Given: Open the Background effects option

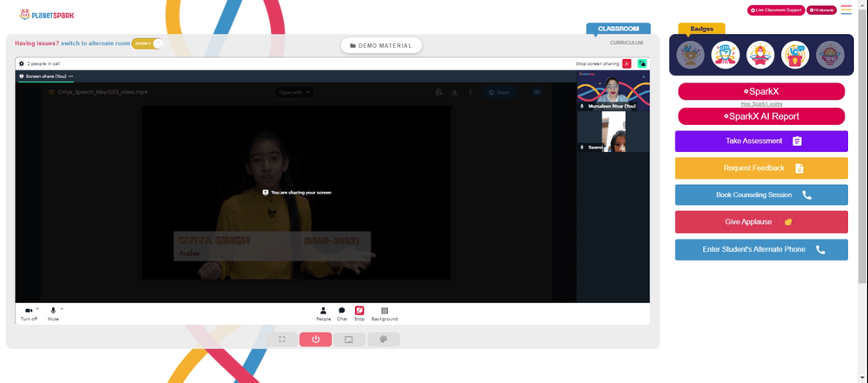Looking at the screenshot, I should coord(385,314).
